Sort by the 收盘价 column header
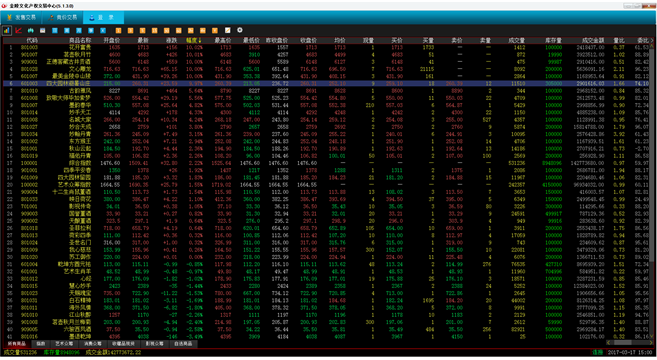 click(x=308, y=41)
